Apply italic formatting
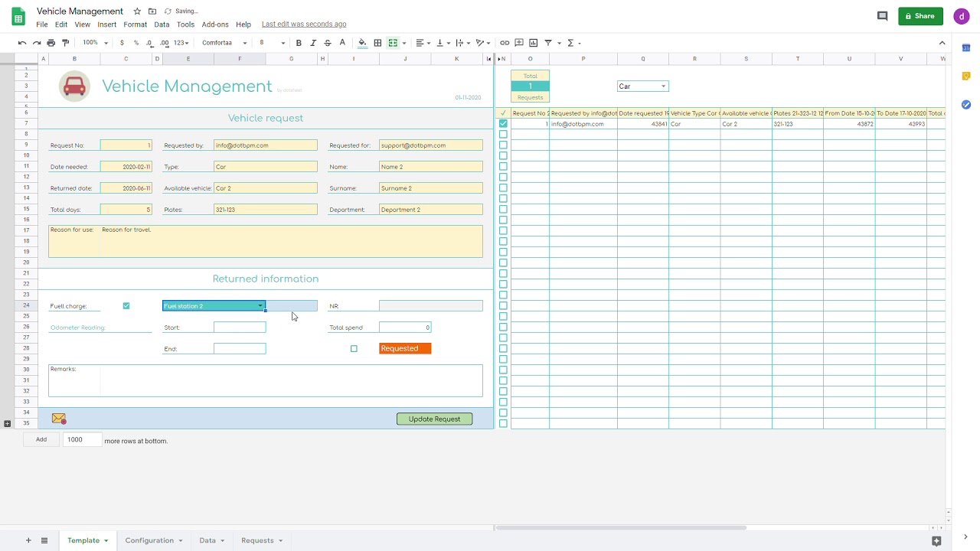Image resolution: width=980 pixels, height=551 pixels. click(x=313, y=43)
